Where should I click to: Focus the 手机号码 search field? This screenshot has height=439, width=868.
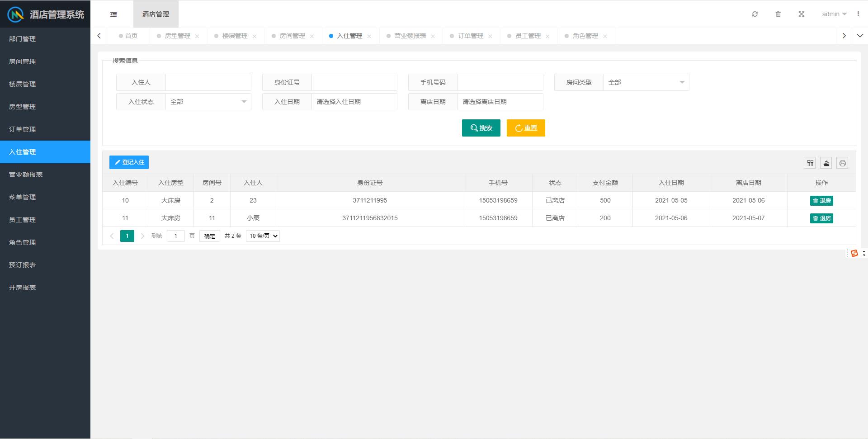(500, 82)
